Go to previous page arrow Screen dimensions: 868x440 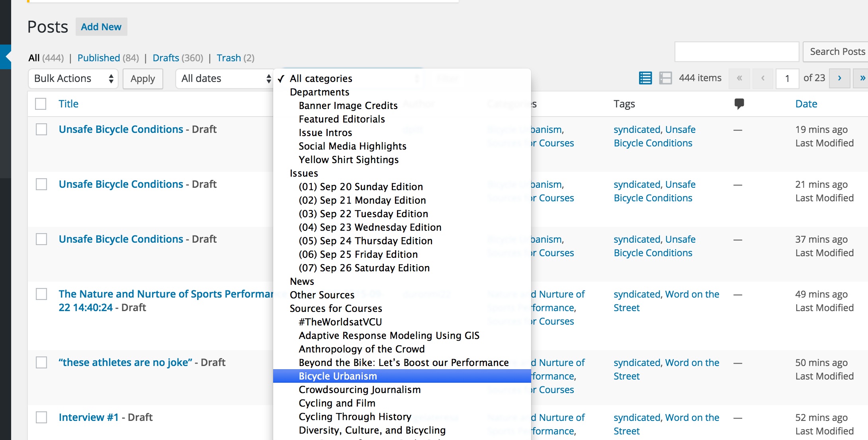point(763,78)
